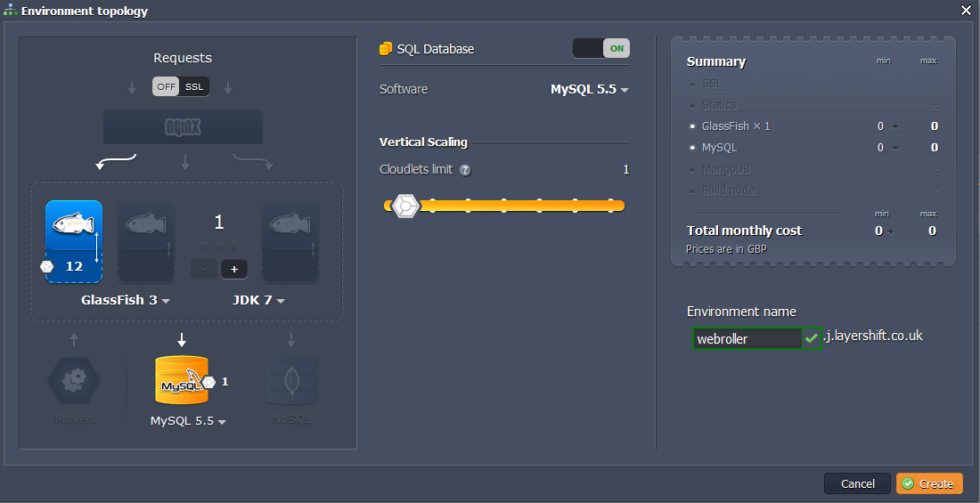Enable the NGINX load balancer block
Viewport: 980px width, 503px height.
tap(183, 126)
